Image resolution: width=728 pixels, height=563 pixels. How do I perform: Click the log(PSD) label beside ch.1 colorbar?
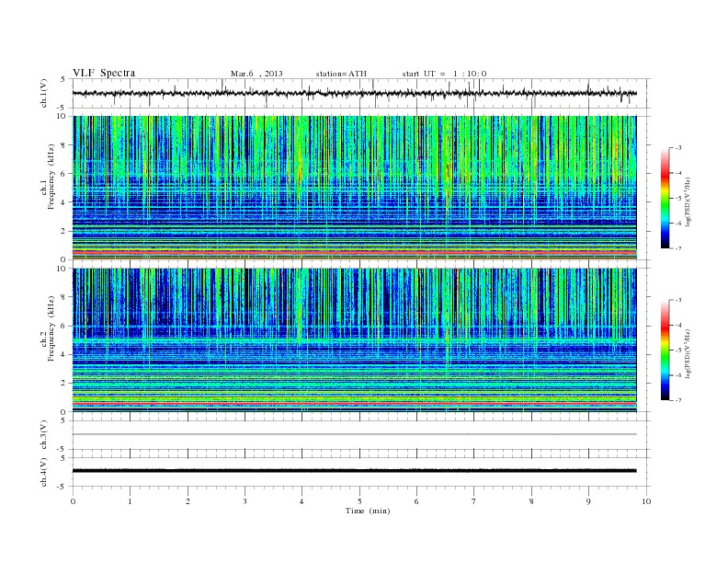click(x=688, y=201)
